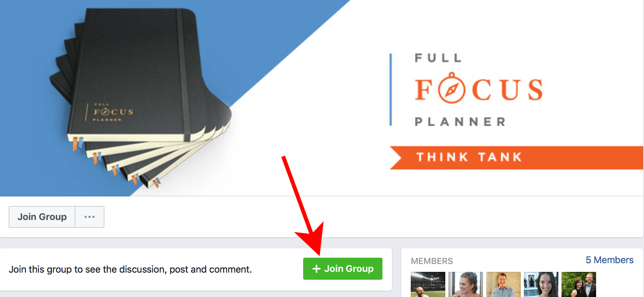
Task: Click the Think Tank orange banner
Action: (516, 158)
